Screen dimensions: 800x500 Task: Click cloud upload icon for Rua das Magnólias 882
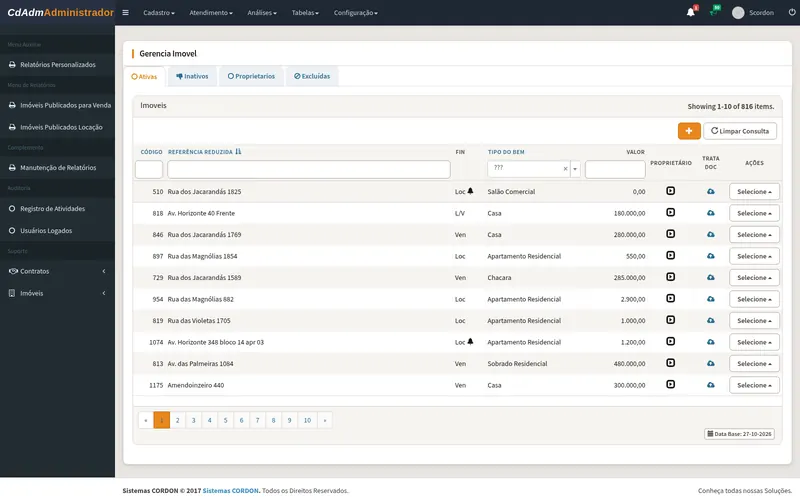711,299
